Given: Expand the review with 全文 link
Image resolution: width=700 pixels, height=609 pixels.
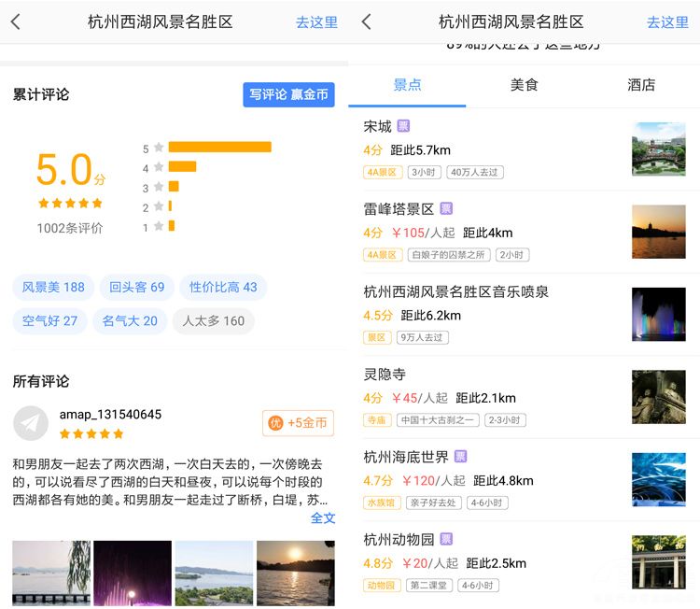Looking at the screenshot, I should 323,517.
